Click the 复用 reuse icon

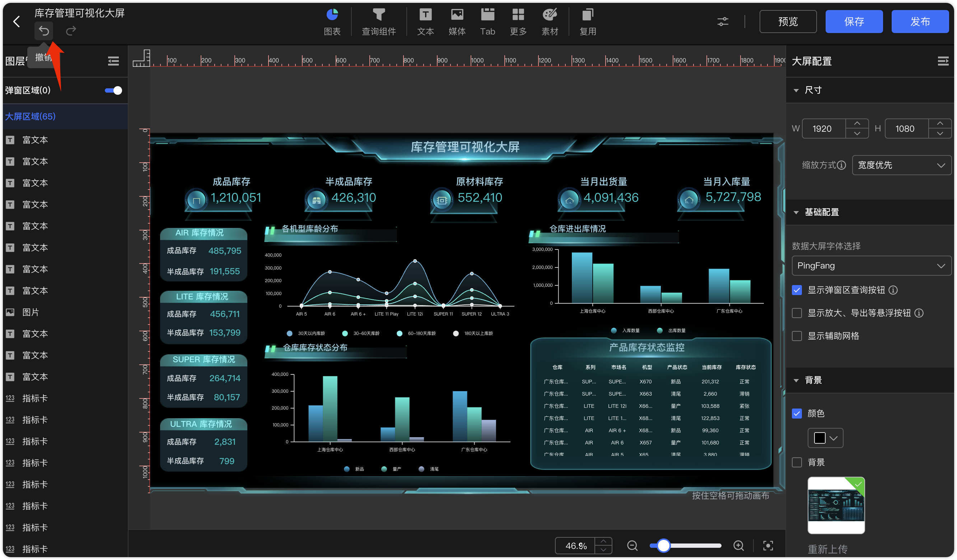coord(588,22)
